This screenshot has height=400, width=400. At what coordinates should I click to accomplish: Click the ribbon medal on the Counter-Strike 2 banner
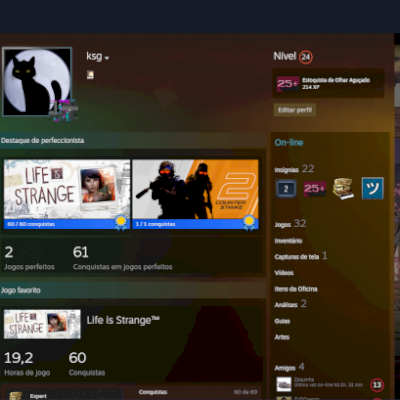pyautogui.click(x=249, y=223)
